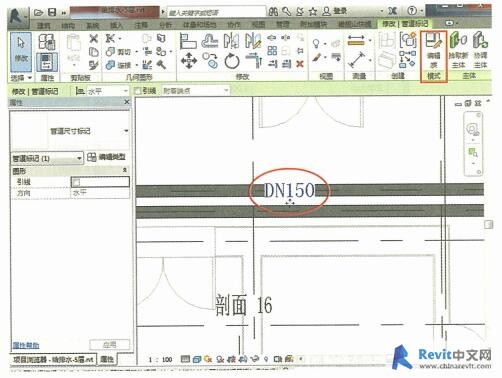The image size is (502, 378).
Task: Select the Trim/Extend to Corner tool
Action: (254, 61)
